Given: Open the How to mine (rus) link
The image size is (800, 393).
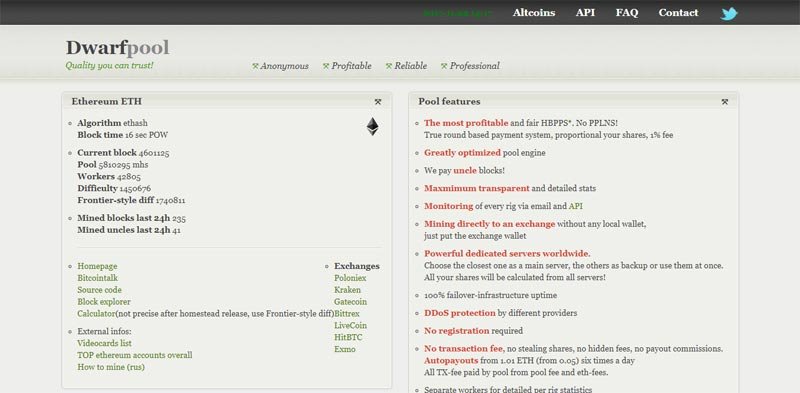Looking at the screenshot, I should 111,367.
